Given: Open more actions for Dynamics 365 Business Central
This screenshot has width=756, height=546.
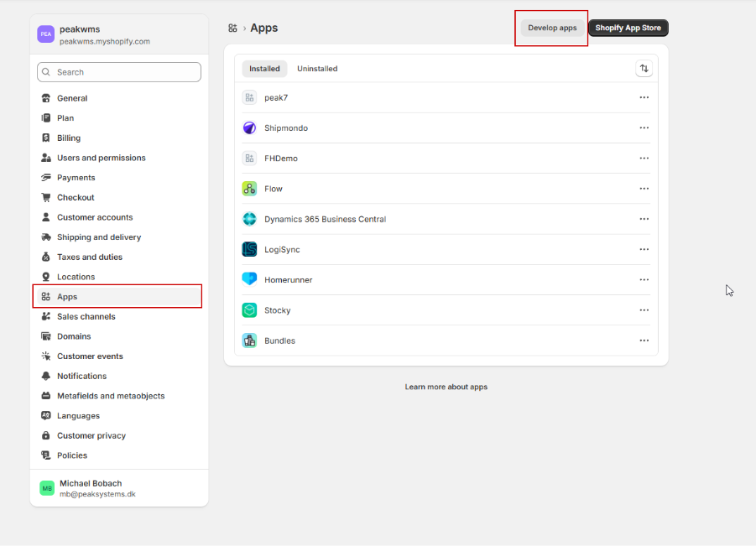Looking at the screenshot, I should [644, 219].
